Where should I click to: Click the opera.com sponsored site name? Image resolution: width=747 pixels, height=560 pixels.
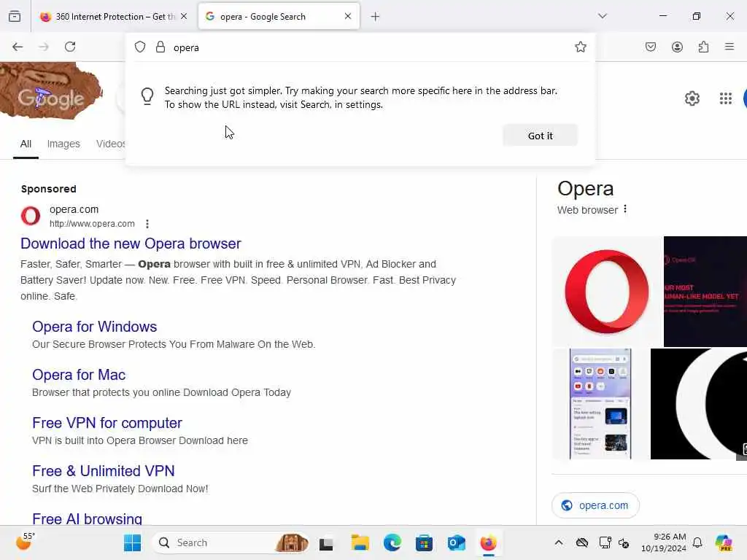point(74,209)
